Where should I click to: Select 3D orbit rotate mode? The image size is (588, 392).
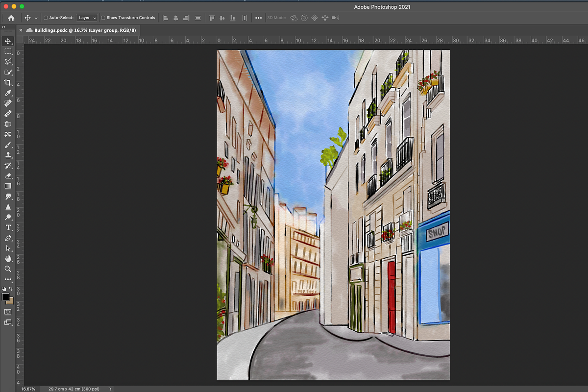coord(294,18)
